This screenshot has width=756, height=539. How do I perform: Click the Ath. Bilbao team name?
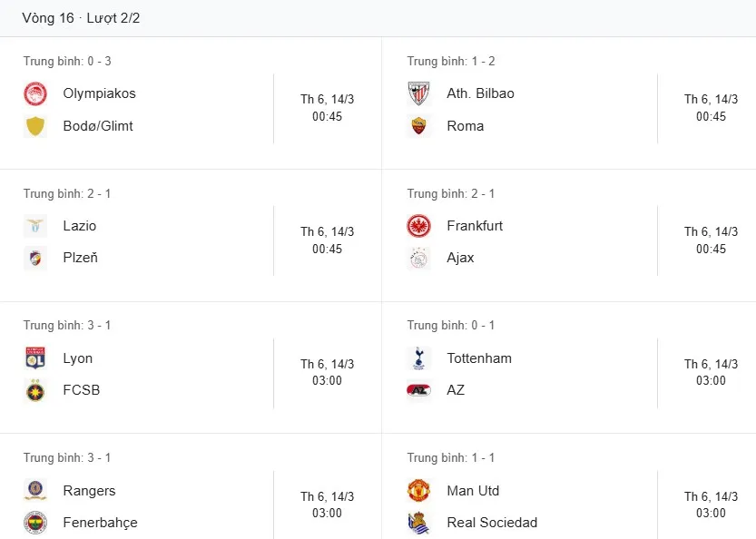click(480, 93)
